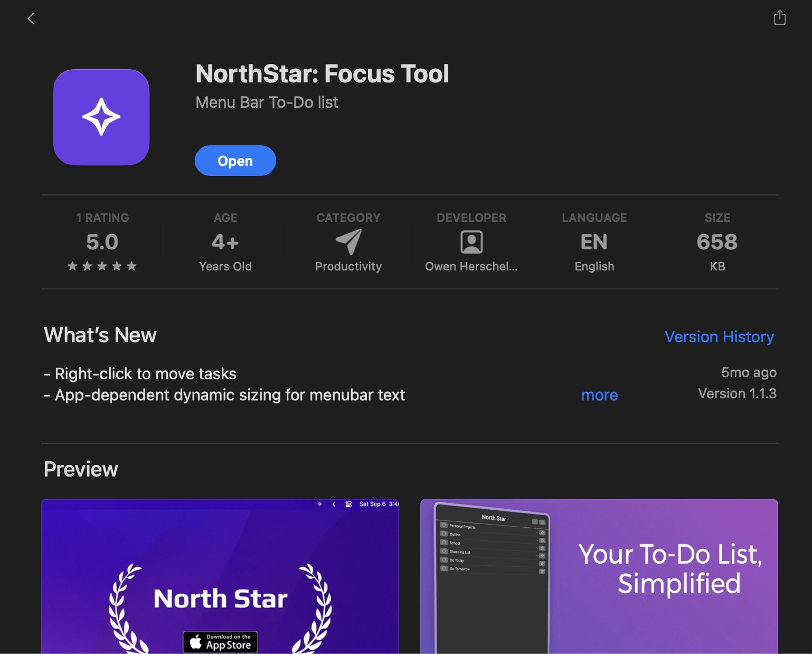Open Version History
The width and height of the screenshot is (812, 654).
[719, 337]
